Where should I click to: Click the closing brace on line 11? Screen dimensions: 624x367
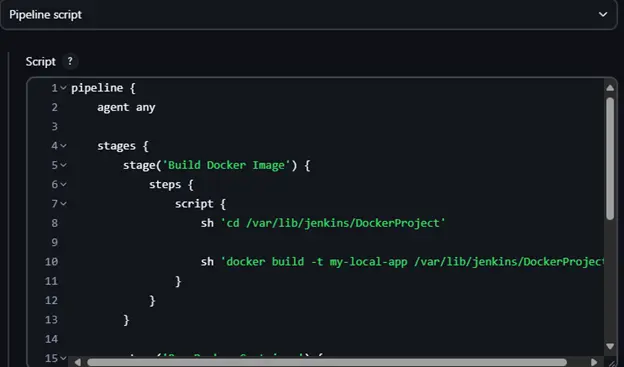178,281
